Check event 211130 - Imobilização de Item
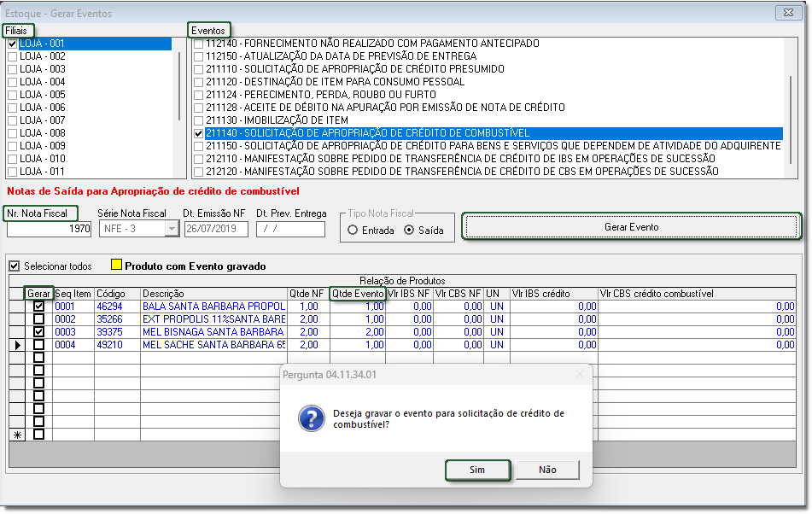812x514 pixels. pyautogui.click(x=198, y=120)
